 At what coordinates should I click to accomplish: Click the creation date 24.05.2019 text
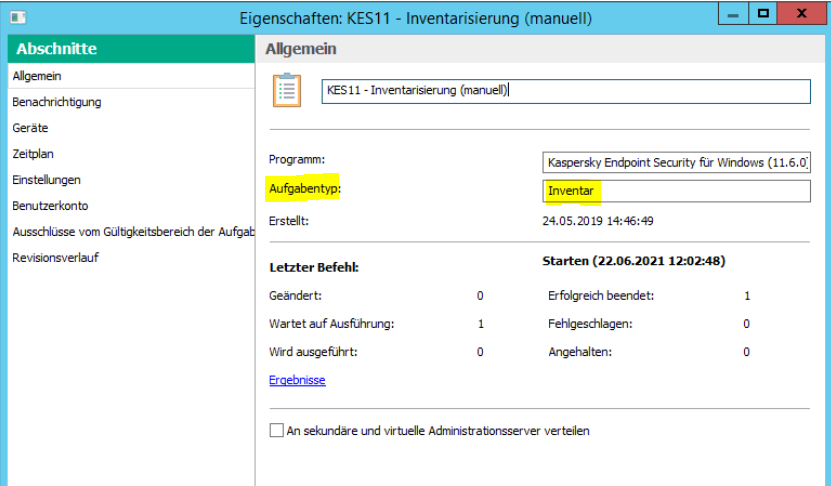pos(597,220)
